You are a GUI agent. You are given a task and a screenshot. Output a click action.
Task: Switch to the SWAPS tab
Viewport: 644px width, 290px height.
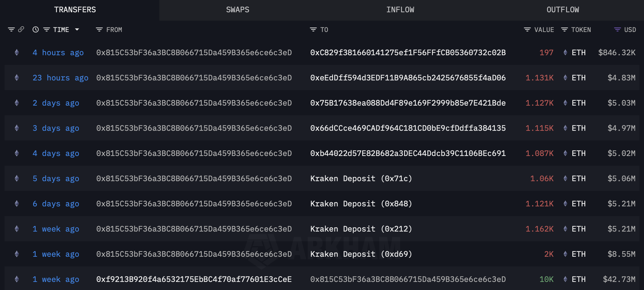click(x=237, y=9)
